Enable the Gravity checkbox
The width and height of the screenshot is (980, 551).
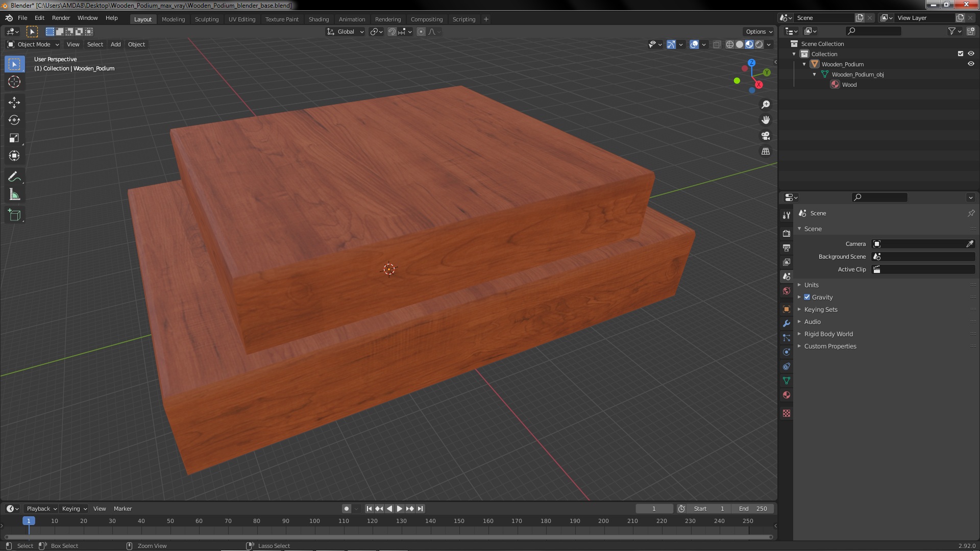click(x=807, y=297)
